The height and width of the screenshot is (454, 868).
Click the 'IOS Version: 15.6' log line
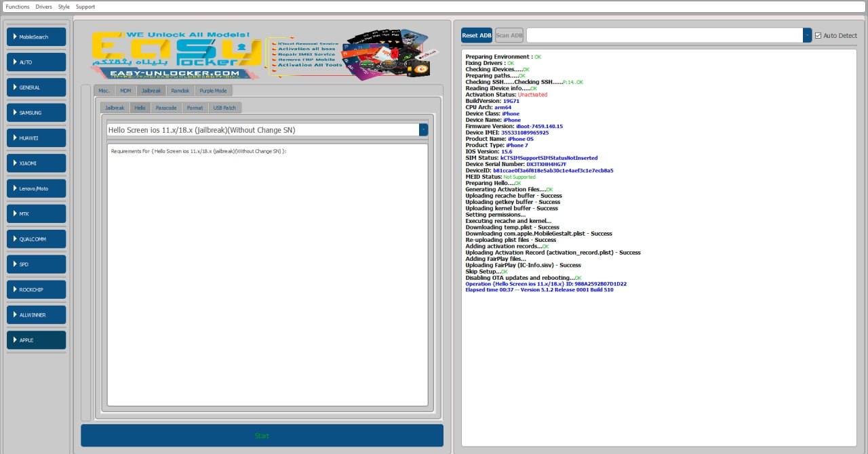[x=489, y=152]
